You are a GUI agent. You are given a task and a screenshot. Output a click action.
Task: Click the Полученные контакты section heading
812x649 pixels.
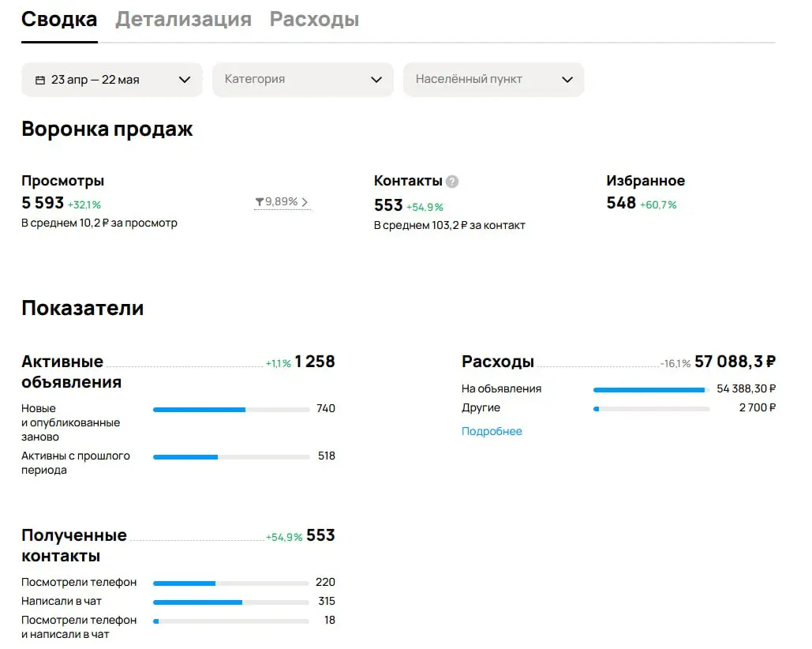(x=73, y=545)
